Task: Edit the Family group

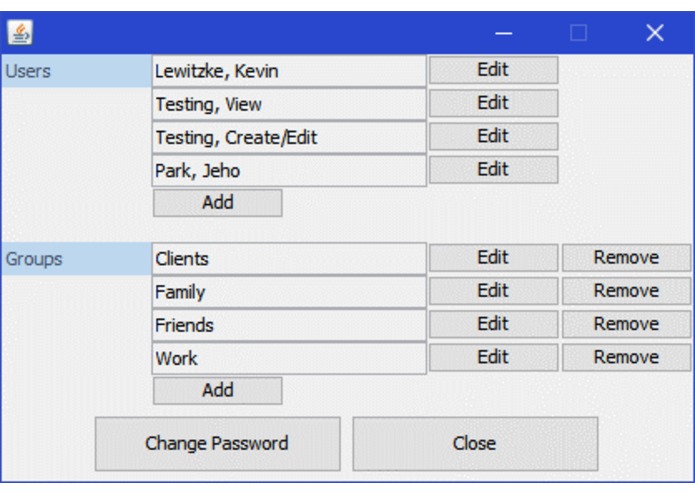Action: pyautogui.click(x=493, y=291)
